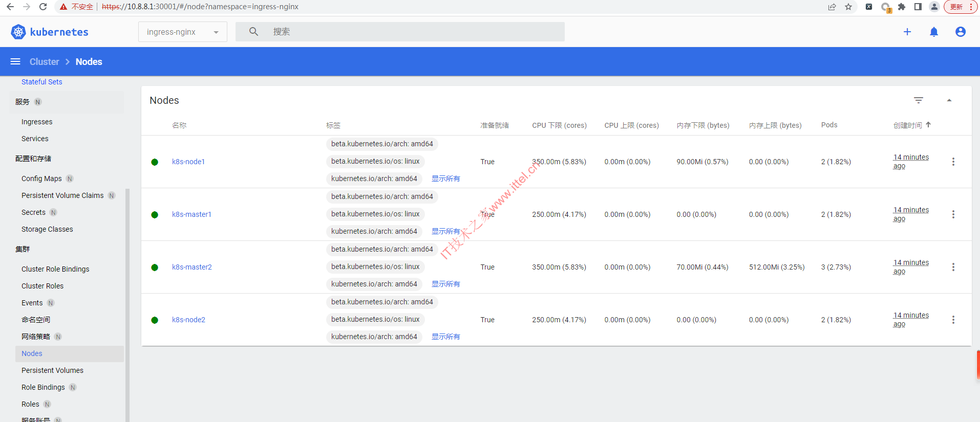Image resolution: width=980 pixels, height=422 pixels.
Task: Open the k8s-master1 node link
Action: [191, 214]
